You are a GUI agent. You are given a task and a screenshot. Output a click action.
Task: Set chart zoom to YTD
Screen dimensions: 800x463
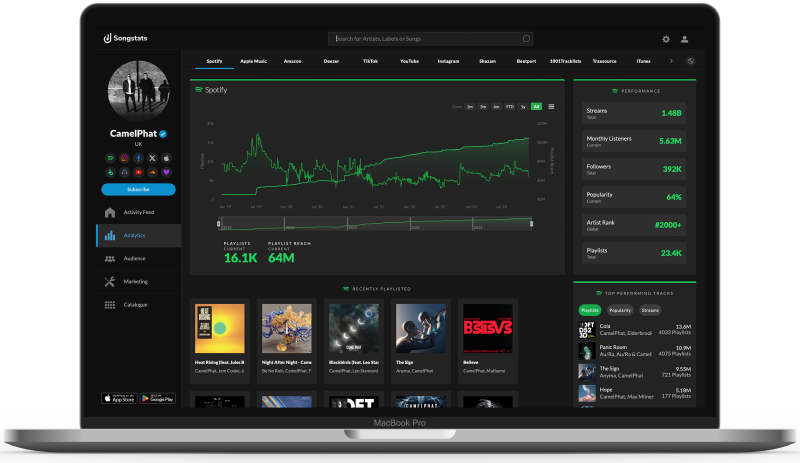click(510, 107)
